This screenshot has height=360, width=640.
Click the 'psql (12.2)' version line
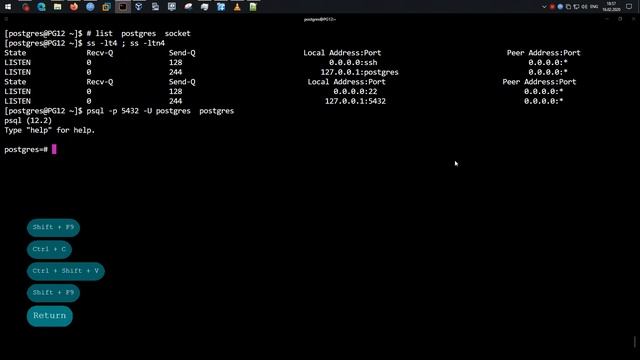coord(28,120)
